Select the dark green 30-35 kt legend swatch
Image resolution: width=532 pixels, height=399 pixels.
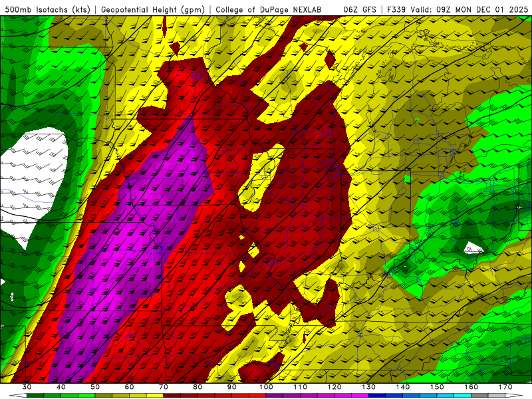pyautogui.click(x=35, y=396)
